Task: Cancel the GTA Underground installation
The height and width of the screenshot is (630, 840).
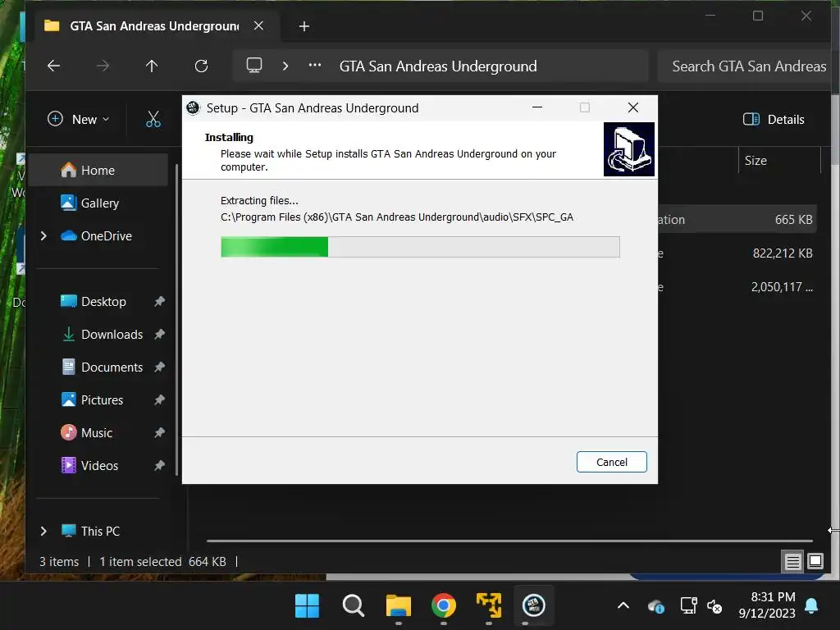Action: 611,462
